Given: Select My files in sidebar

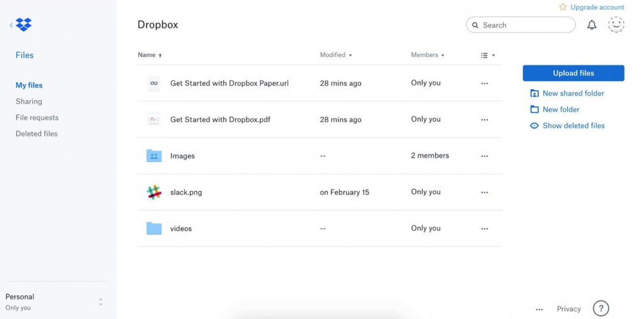Looking at the screenshot, I should coord(29,85).
